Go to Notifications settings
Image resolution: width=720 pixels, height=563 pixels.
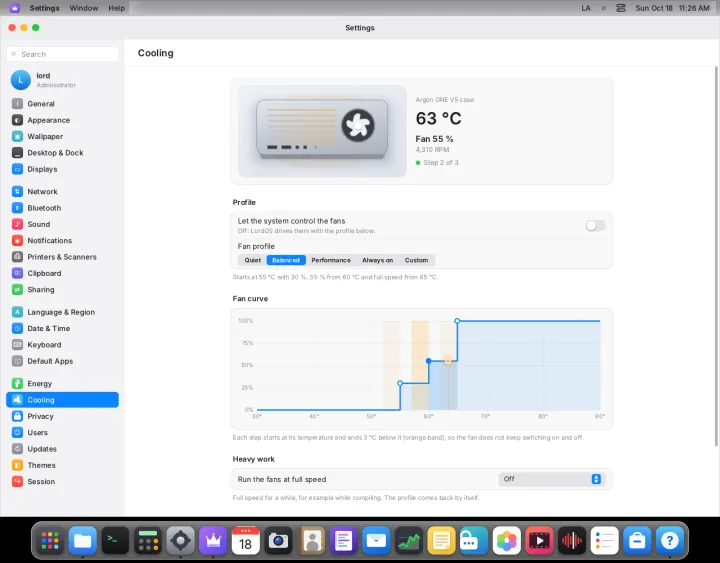click(62, 241)
